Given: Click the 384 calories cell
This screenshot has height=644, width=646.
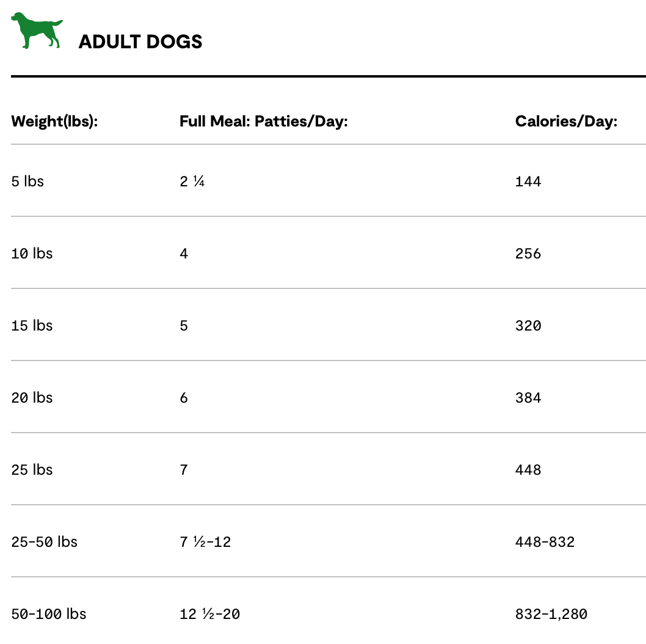Looking at the screenshot, I should click(528, 398).
